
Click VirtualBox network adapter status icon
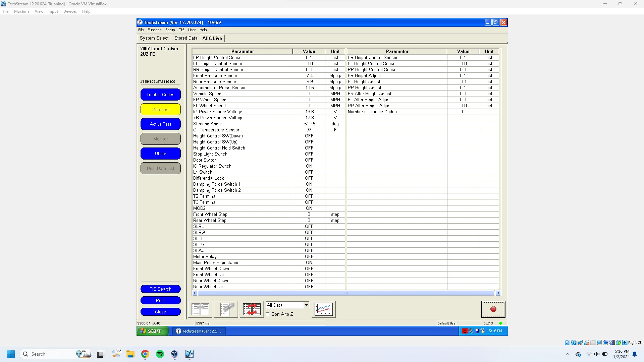pyautogui.click(x=580, y=343)
